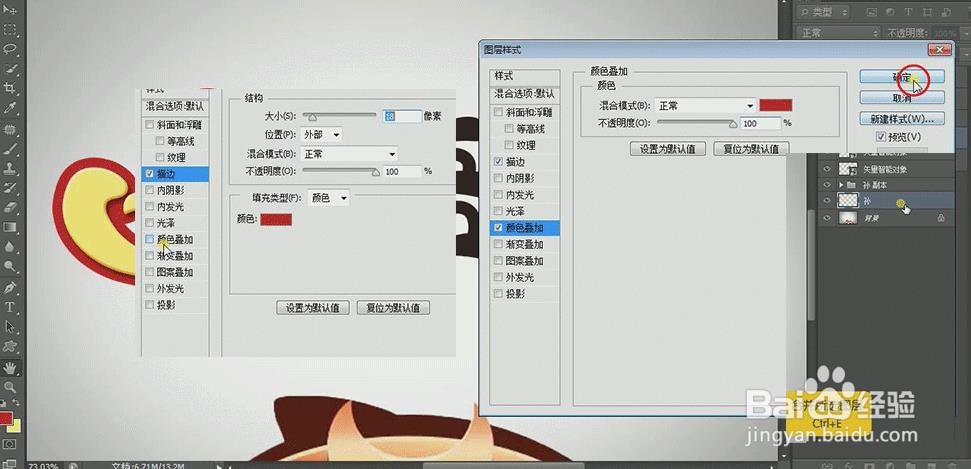Uncheck 颜色叠加 in Layer Style dialog
The image size is (971, 469).
click(x=499, y=228)
